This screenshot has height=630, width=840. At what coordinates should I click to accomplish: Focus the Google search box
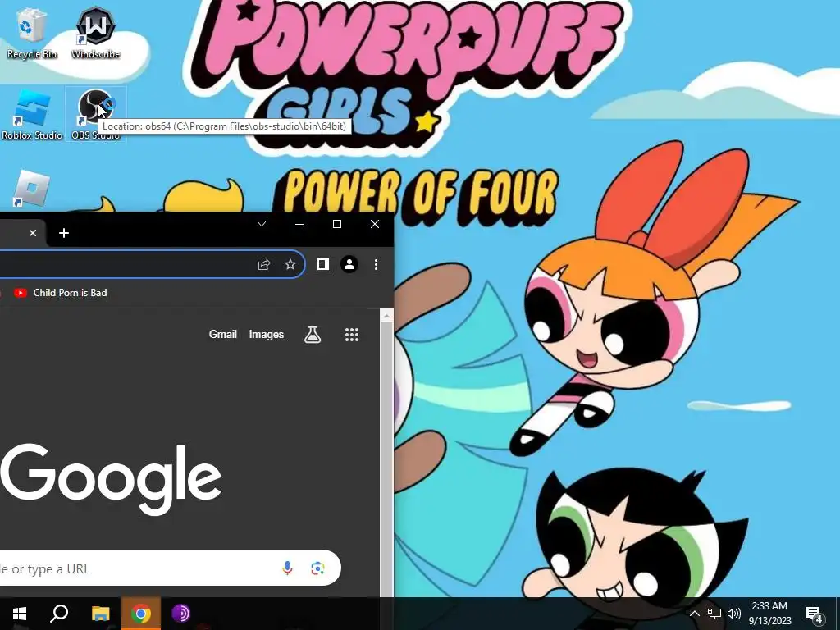click(x=170, y=568)
